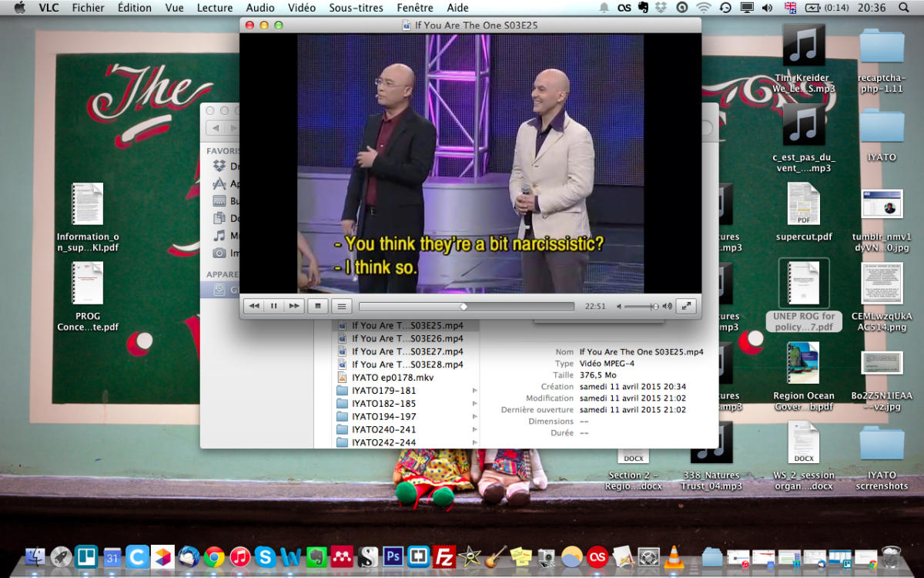Mute audio using the small speaker icon
This screenshot has width=924, height=578.
(x=619, y=307)
